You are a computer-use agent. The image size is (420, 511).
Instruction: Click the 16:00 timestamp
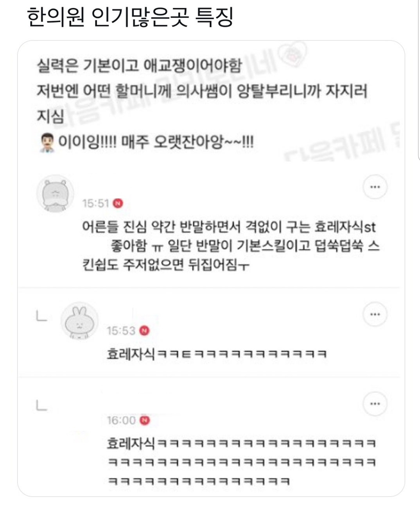121,420
